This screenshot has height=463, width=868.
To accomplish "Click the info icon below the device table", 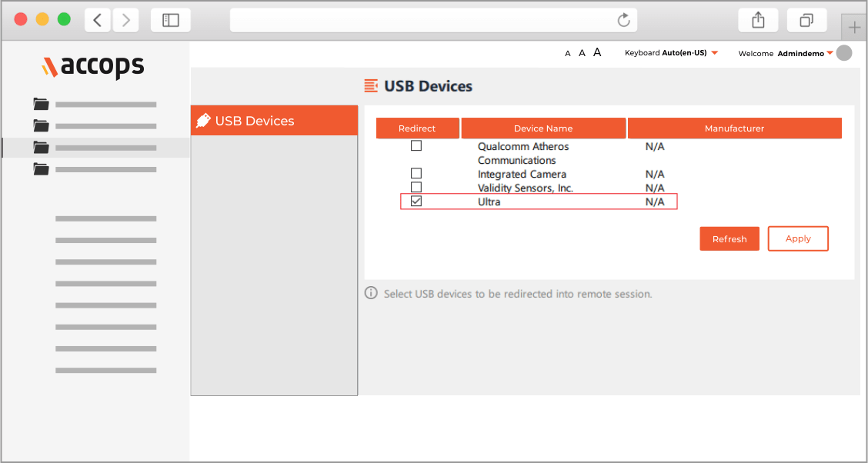I will (371, 293).
